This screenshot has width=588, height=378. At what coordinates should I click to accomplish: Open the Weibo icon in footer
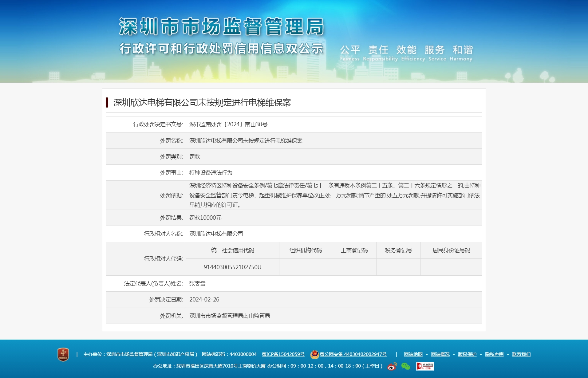click(392, 366)
